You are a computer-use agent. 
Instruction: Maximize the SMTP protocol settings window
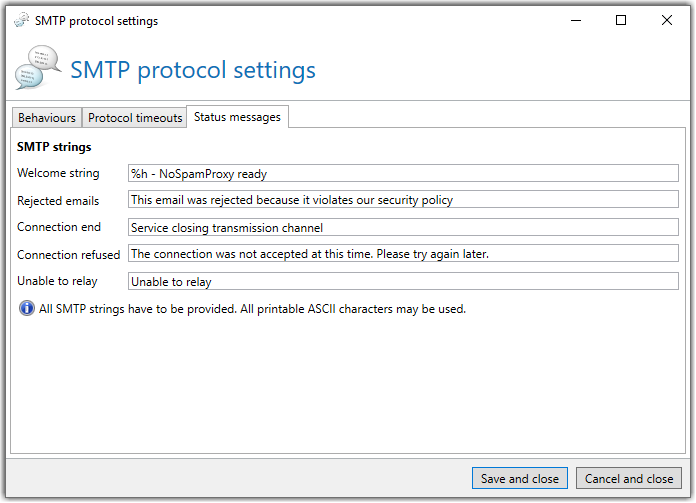621,20
